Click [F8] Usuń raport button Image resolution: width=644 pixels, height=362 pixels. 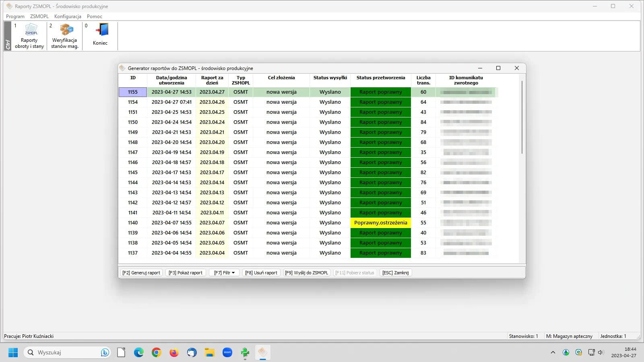(261, 273)
